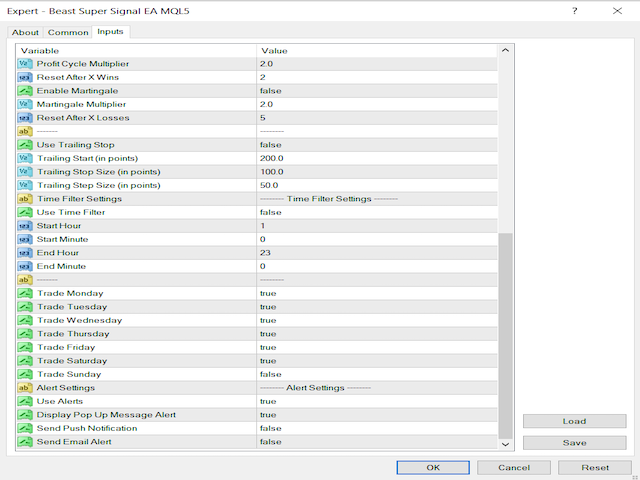The width and height of the screenshot is (640, 480).
Task: Select the Start Hour value 1
Action: 262,226
